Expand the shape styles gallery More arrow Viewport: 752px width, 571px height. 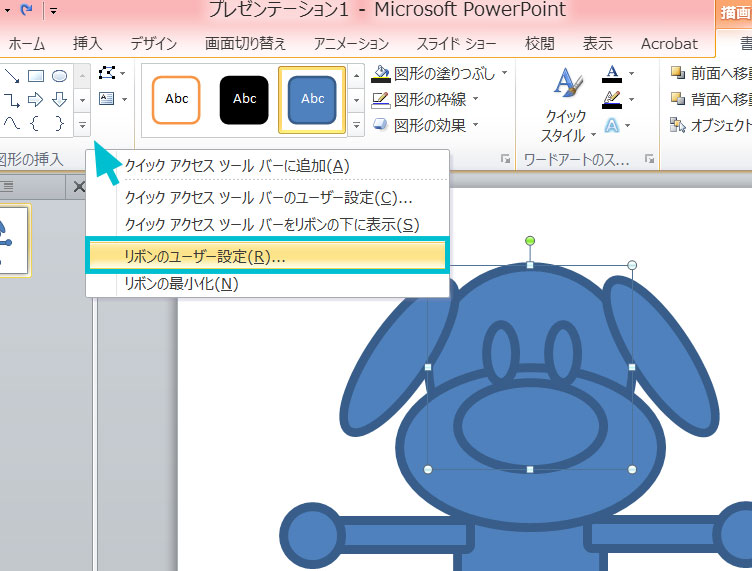(356, 126)
